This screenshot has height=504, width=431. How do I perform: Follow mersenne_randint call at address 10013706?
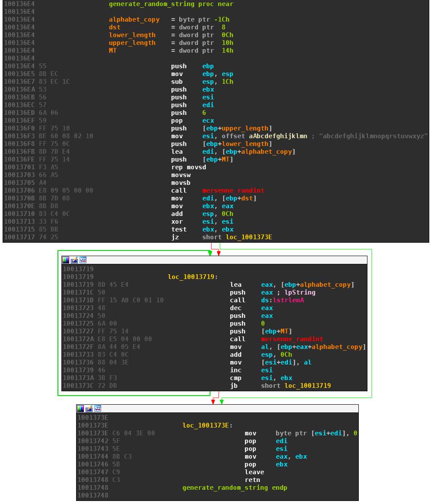pyautogui.click(x=233, y=190)
